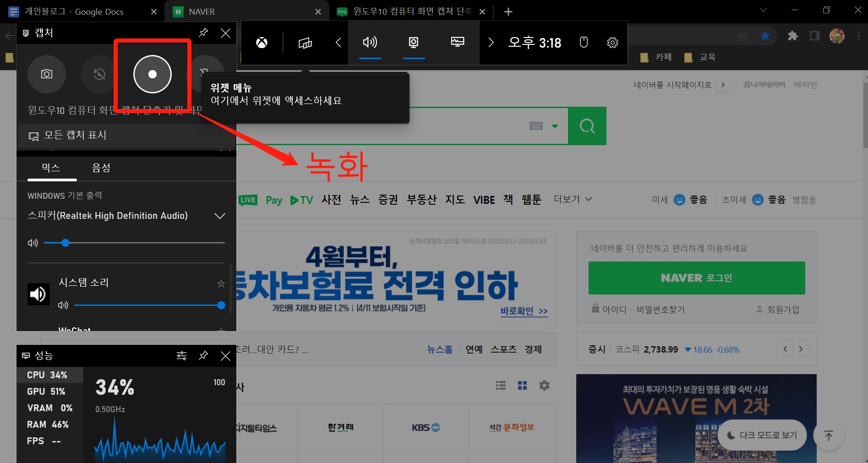The height and width of the screenshot is (463, 868).
Task: Pin the Capture widget
Action: [x=203, y=33]
